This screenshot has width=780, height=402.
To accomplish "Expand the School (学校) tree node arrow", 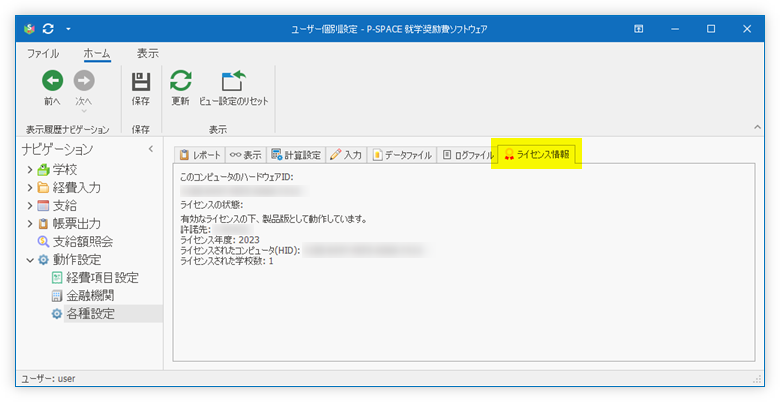I will coord(30,170).
